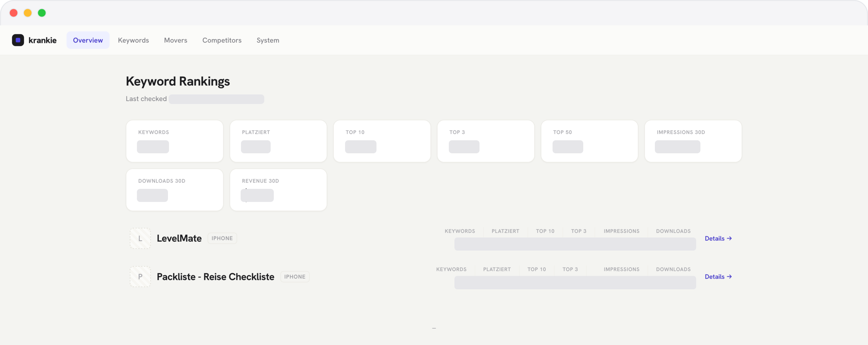Click the Last checked label
Screen dimensions: 868x345
click(146, 99)
